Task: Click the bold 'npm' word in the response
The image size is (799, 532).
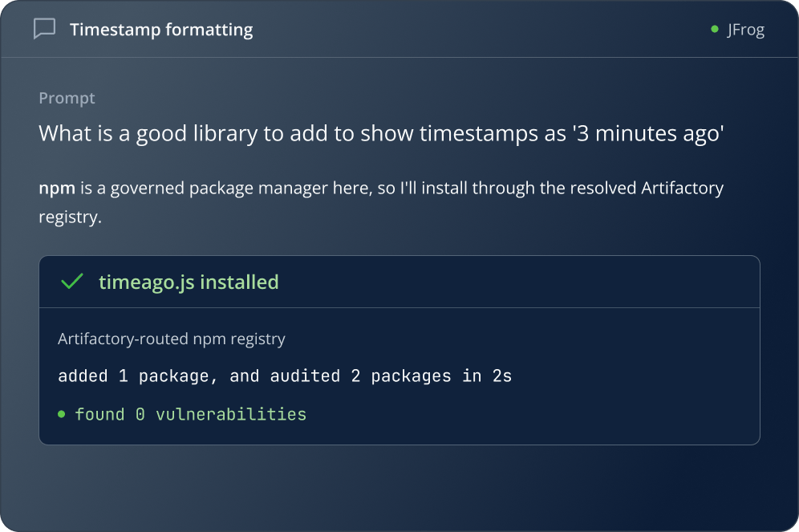Action: point(57,188)
